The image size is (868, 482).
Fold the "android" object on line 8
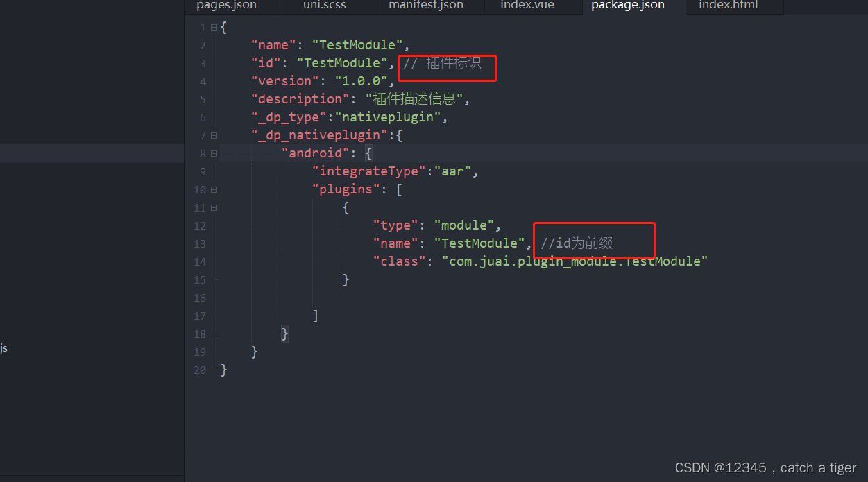pyautogui.click(x=214, y=154)
